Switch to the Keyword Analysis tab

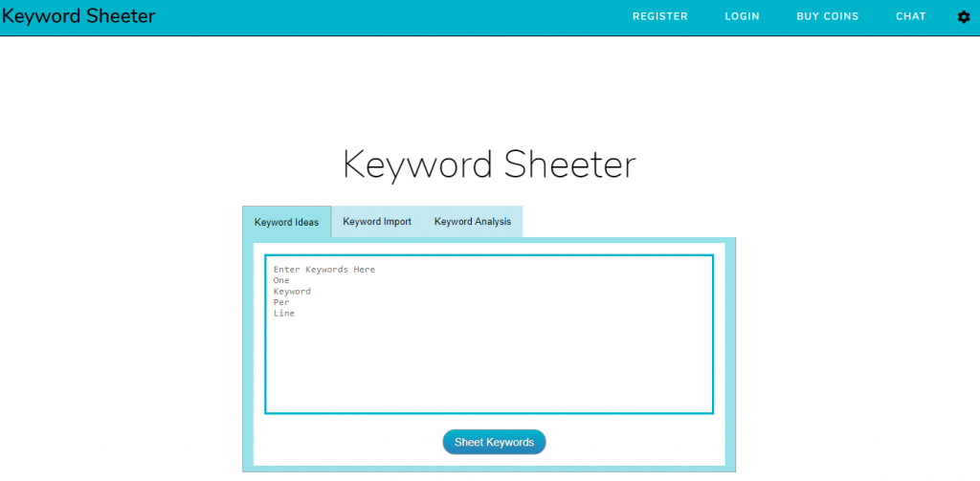coord(473,222)
